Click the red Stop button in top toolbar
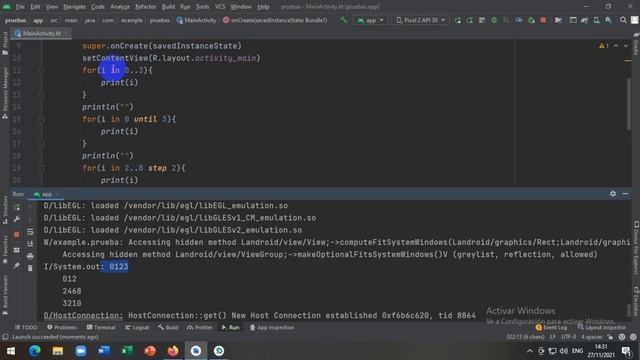This screenshot has height=360, width=640. pyautogui.click(x=543, y=20)
